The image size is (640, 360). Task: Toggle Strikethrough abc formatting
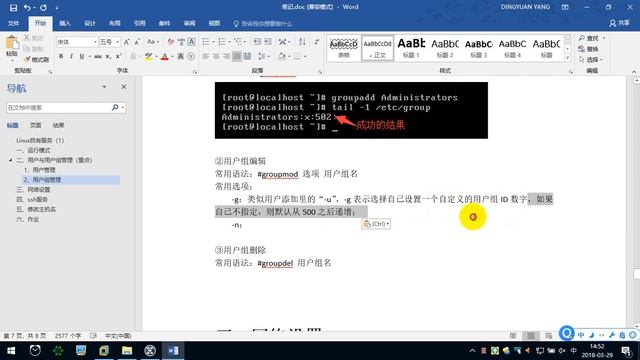tap(98, 56)
